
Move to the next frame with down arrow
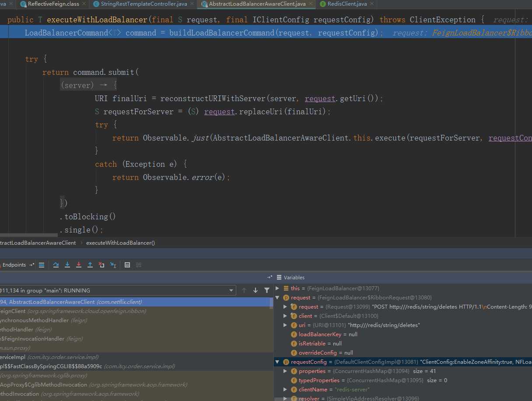255,290
